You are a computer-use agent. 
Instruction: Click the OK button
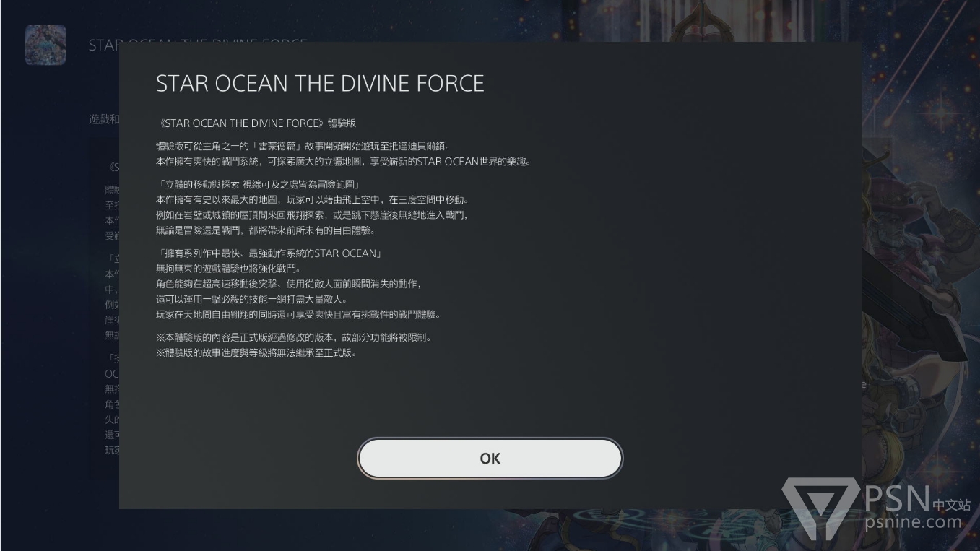(x=490, y=458)
